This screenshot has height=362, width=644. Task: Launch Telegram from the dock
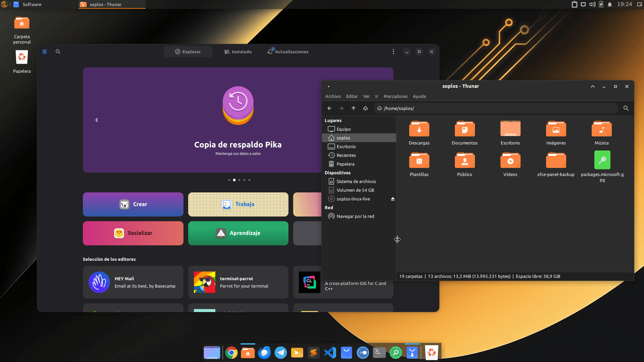click(x=281, y=353)
